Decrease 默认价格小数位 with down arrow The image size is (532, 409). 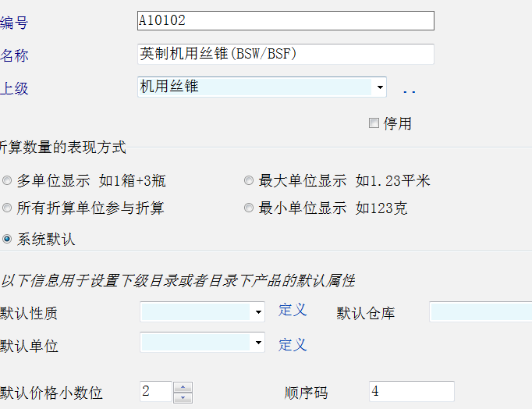183,397
